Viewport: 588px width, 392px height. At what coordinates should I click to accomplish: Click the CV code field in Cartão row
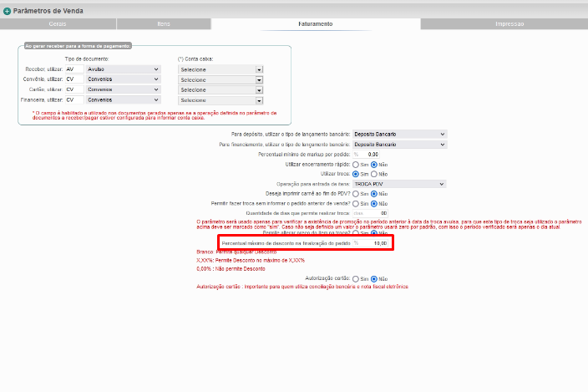[x=74, y=89]
